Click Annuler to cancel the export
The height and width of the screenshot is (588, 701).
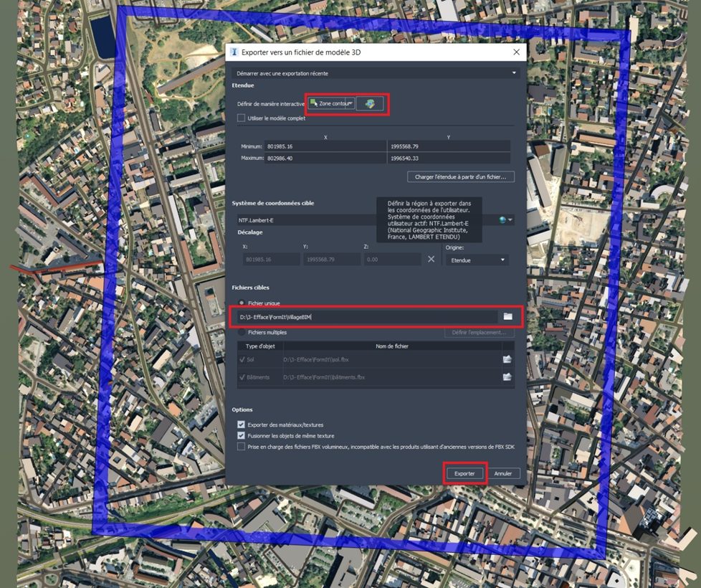[x=503, y=473]
